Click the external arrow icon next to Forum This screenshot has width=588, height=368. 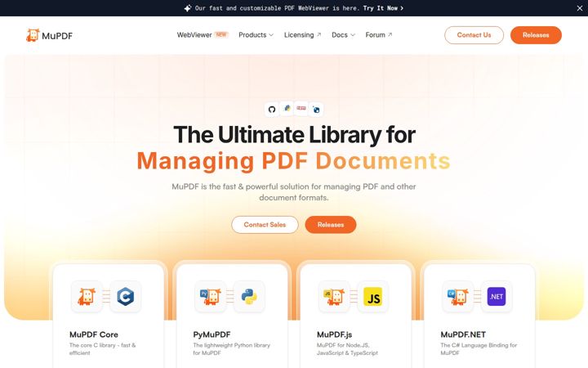[x=390, y=34]
